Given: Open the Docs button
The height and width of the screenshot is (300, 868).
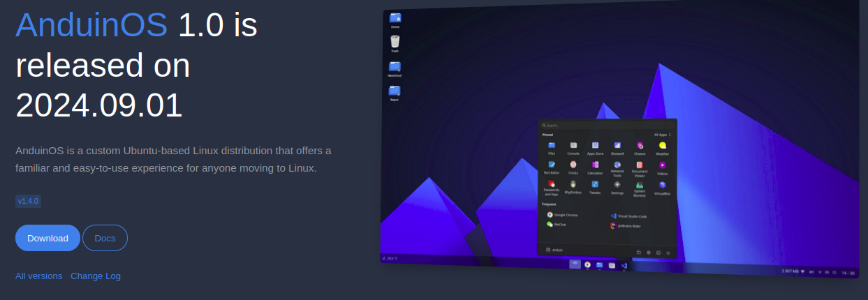Looking at the screenshot, I should pyautogui.click(x=105, y=238).
